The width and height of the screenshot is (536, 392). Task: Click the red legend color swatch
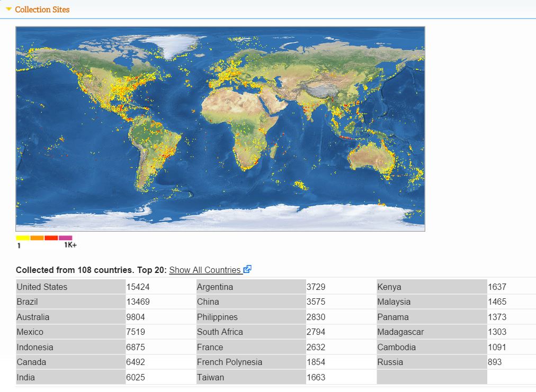click(51, 238)
